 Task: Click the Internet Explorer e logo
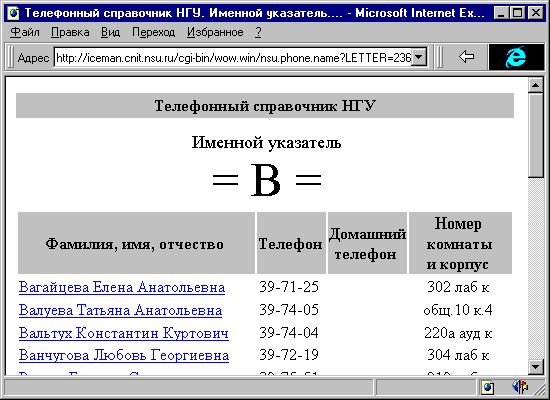click(516, 56)
